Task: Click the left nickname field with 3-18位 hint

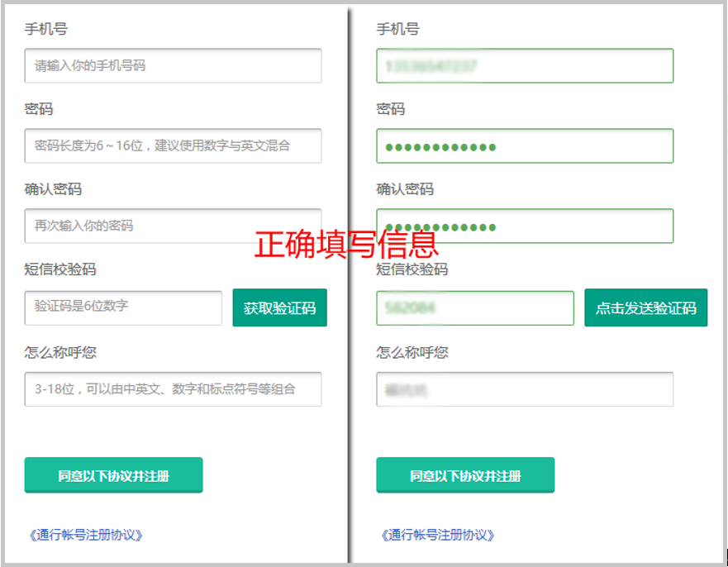Action: pyautogui.click(x=173, y=389)
